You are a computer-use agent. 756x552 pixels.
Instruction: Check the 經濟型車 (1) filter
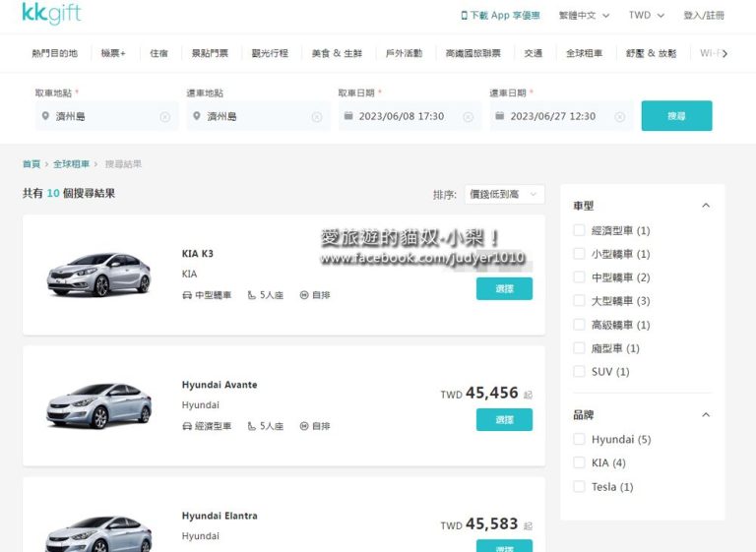580,231
